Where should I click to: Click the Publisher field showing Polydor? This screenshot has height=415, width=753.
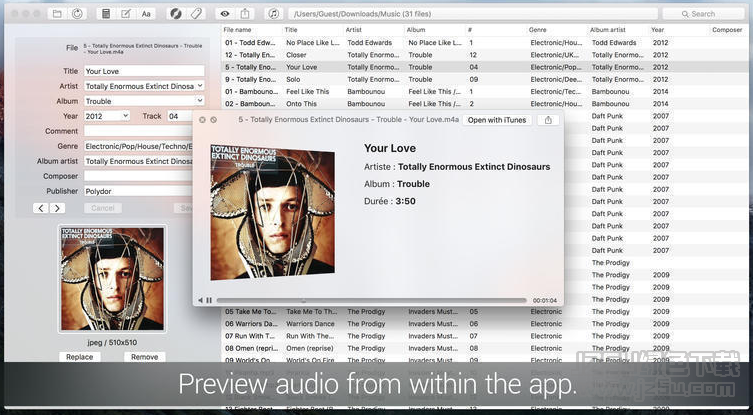click(x=139, y=191)
